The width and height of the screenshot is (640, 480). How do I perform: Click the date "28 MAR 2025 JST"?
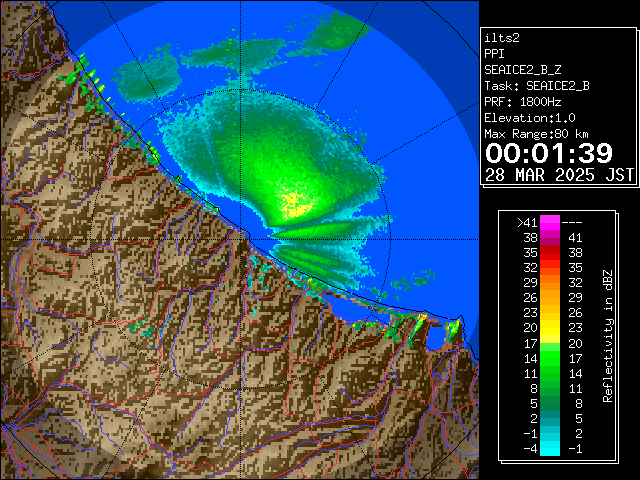[559, 175]
